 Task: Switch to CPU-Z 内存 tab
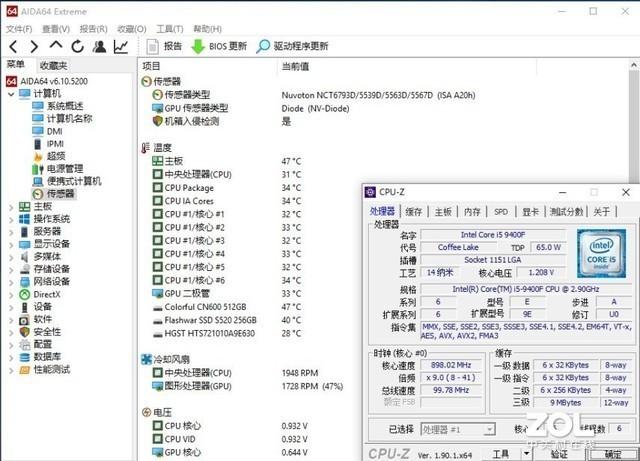tap(472, 212)
